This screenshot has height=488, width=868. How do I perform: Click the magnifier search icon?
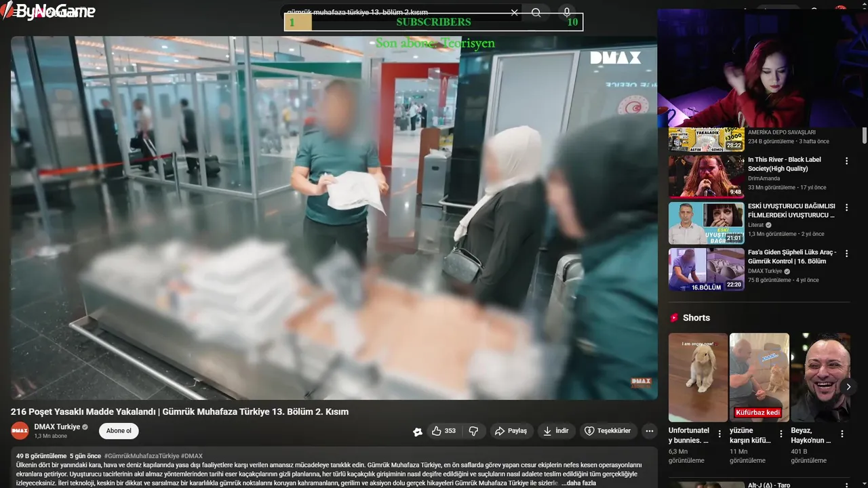pos(536,12)
